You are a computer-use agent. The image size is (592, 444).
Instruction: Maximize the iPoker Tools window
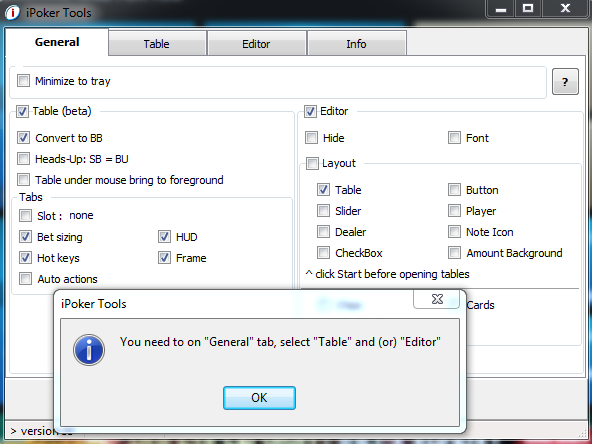[x=528, y=9]
